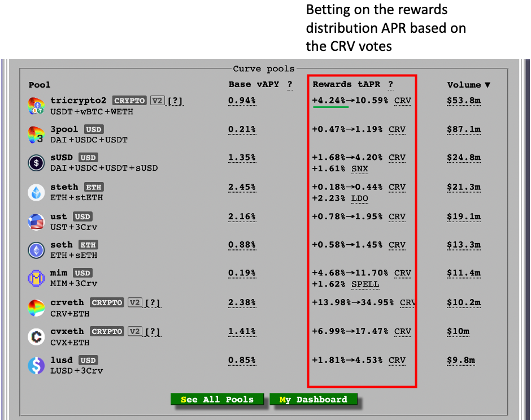The height and width of the screenshot is (420, 531).
Task: Click the crveth pool rainbow icon
Action: [x=36, y=308]
